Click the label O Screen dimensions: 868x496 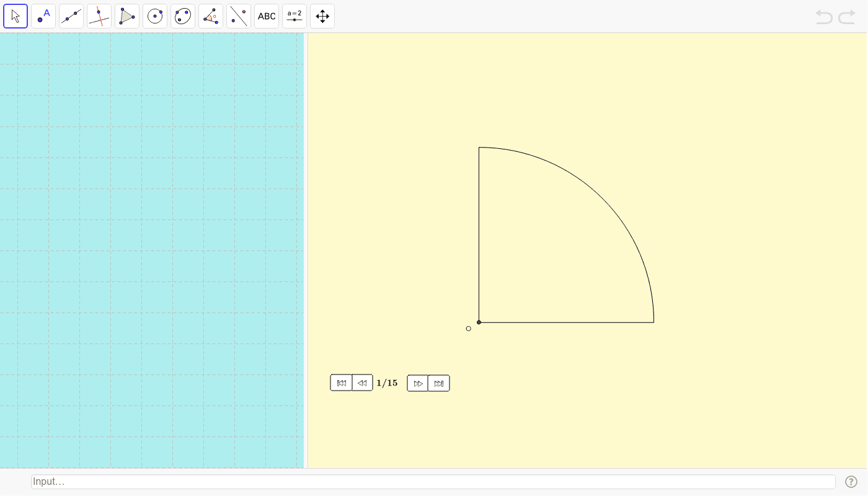click(468, 329)
